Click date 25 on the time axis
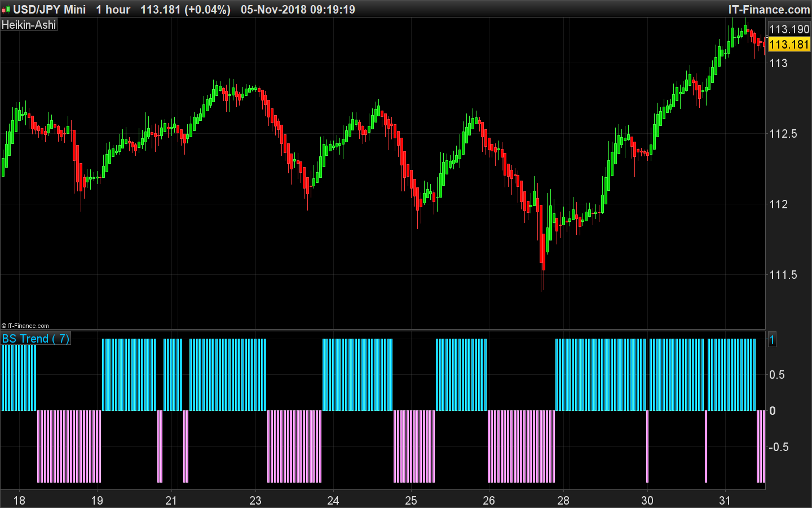The height and width of the screenshot is (508, 812). point(411,501)
